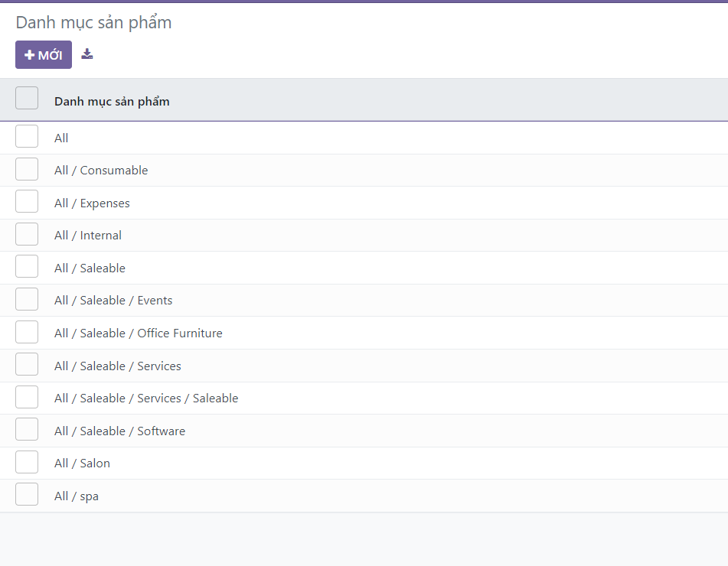This screenshot has width=728, height=566.
Task: Check the All / Saleable row checkbox
Action: pyautogui.click(x=27, y=267)
